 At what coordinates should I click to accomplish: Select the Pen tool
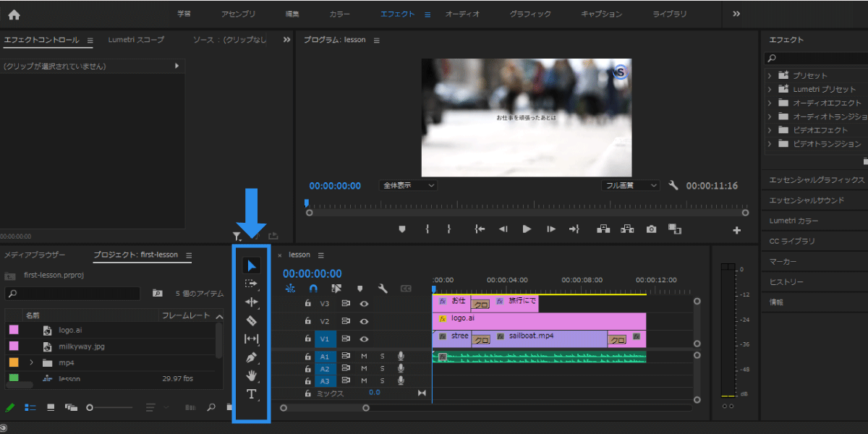point(251,357)
